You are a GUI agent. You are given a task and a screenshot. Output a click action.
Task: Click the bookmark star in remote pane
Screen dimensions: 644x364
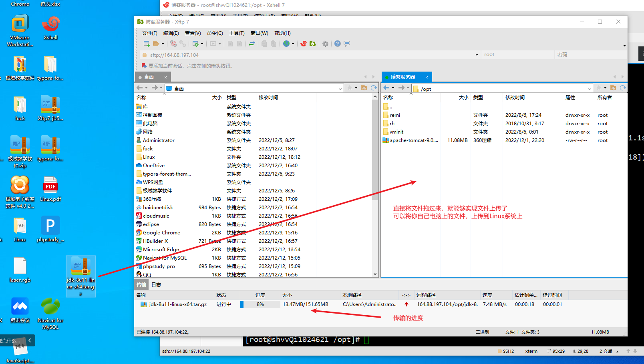(x=599, y=88)
